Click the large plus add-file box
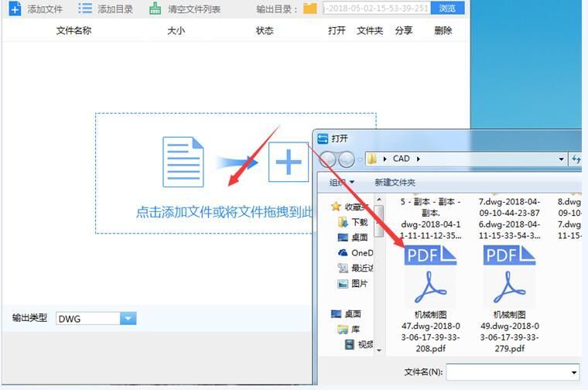This screenshot has width=588, height=390. (x=289, y=162)
